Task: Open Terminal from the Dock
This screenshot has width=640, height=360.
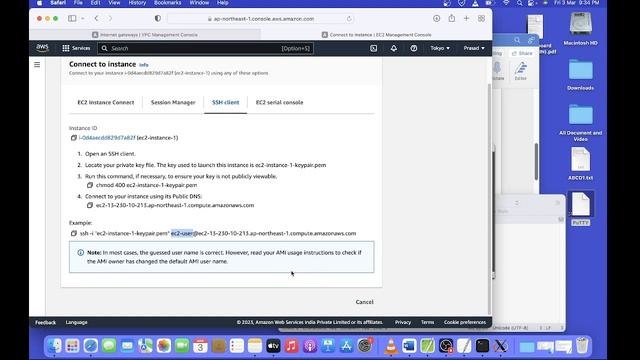Action: [482, 346]
